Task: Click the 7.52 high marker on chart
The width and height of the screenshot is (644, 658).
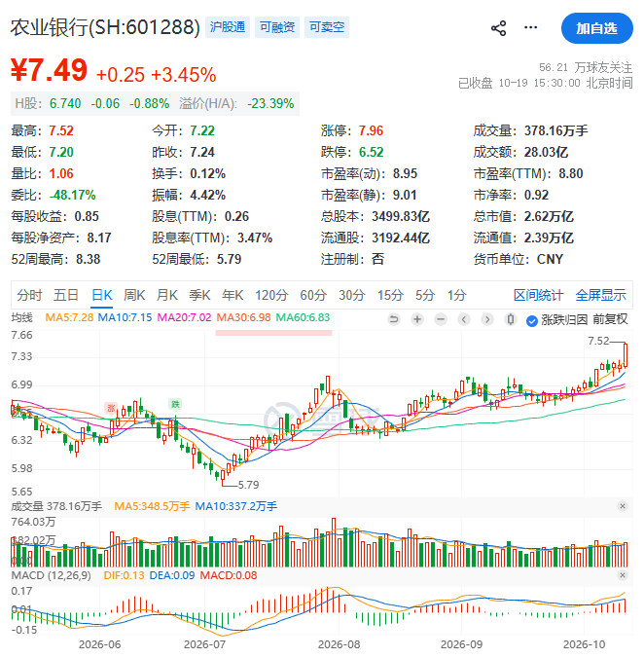Action: [598, 341]
